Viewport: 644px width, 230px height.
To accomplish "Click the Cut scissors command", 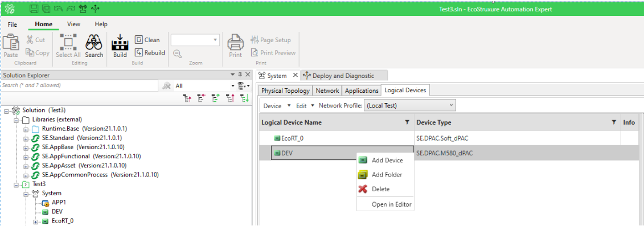I will [x=36, y=40].
